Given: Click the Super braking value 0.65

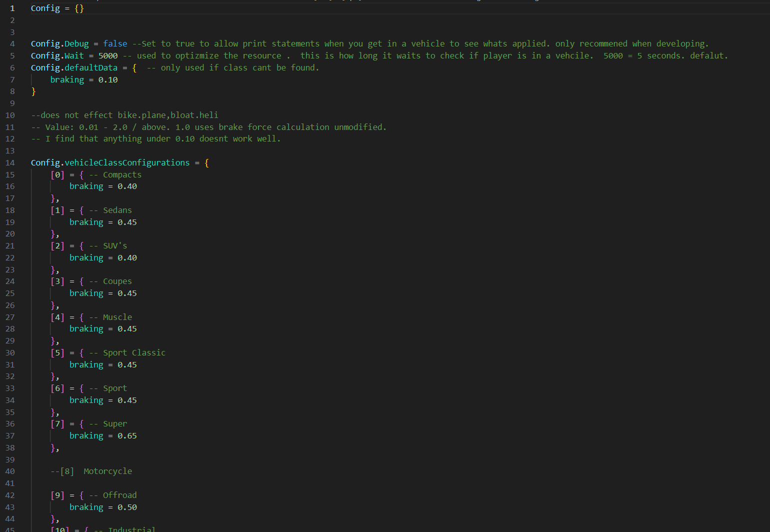Looking at the screenshot, I should click(x=127, y=436).
